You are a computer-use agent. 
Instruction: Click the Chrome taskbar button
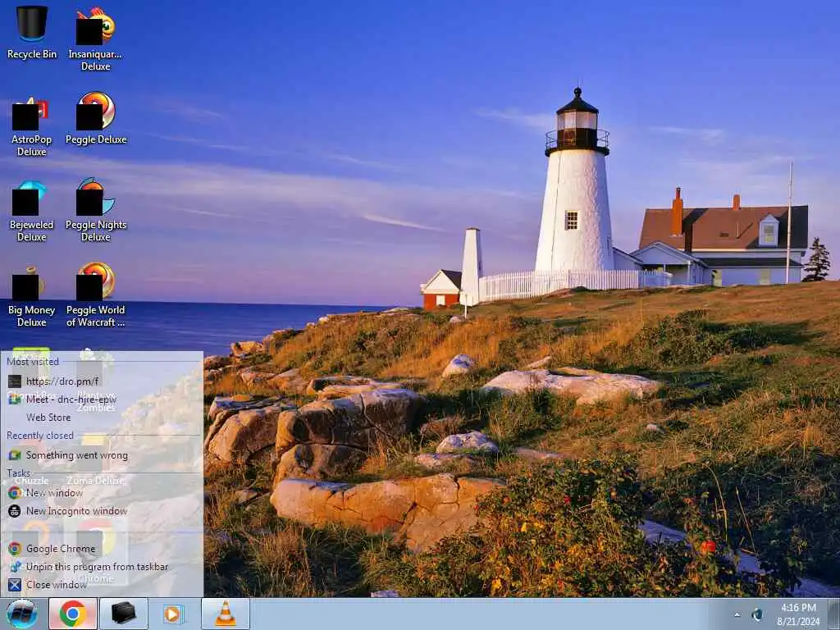coord(73,614)
